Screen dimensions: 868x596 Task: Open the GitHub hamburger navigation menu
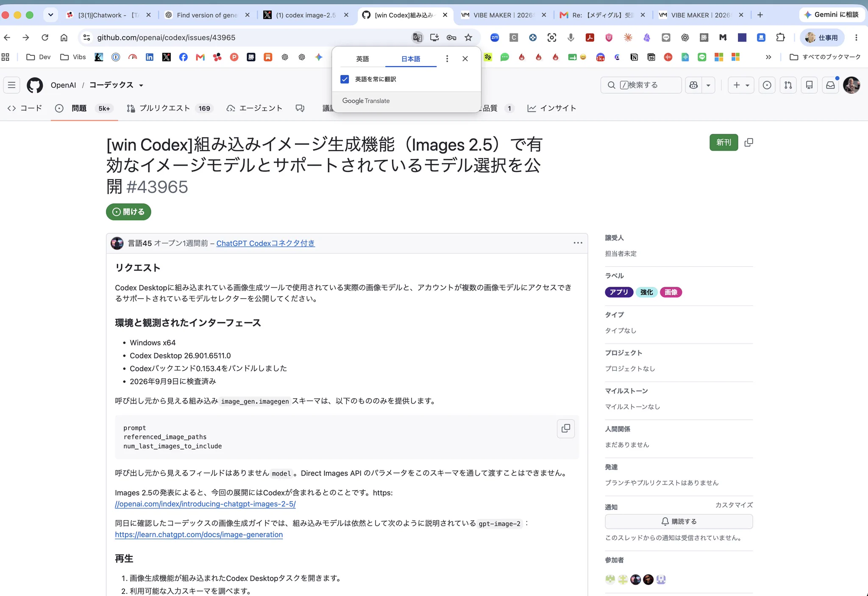click(x=12, y=85)
